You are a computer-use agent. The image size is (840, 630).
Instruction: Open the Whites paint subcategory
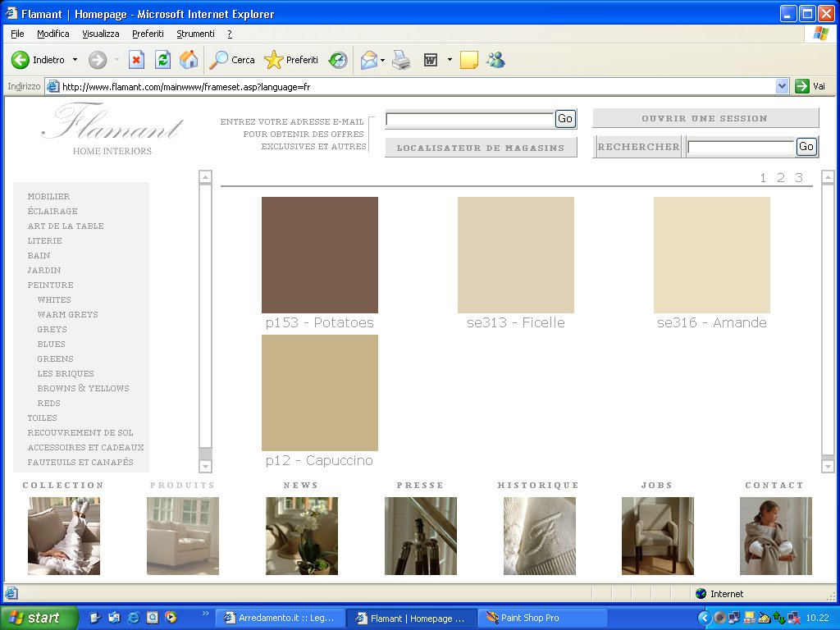click(x=54, y=300)
